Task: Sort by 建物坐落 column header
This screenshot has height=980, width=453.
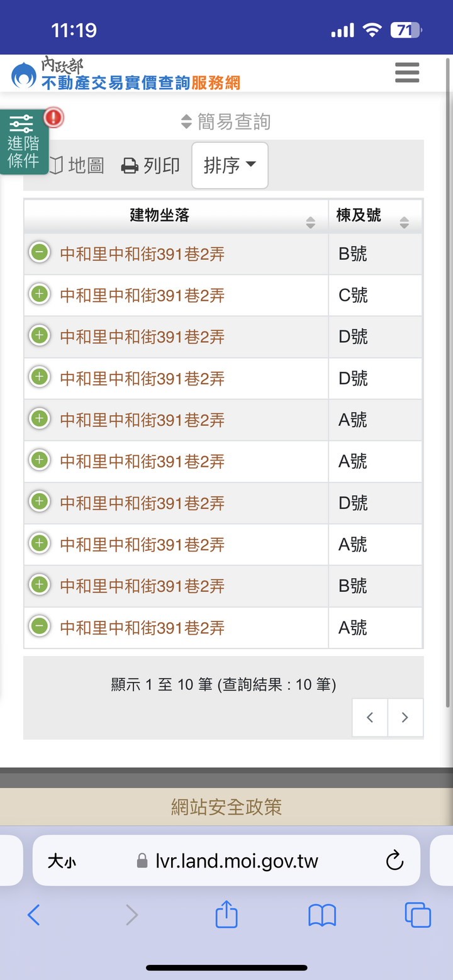Action: (176, 216)
